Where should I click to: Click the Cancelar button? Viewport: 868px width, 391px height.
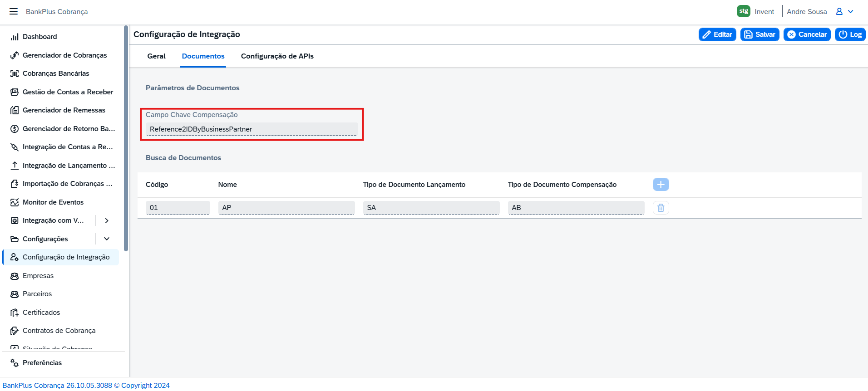[807, 34]
